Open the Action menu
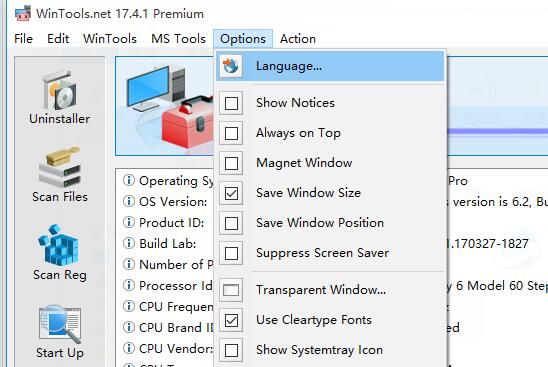Image resolution: width=548 pixels, height=367 pixels. point(298,38)
